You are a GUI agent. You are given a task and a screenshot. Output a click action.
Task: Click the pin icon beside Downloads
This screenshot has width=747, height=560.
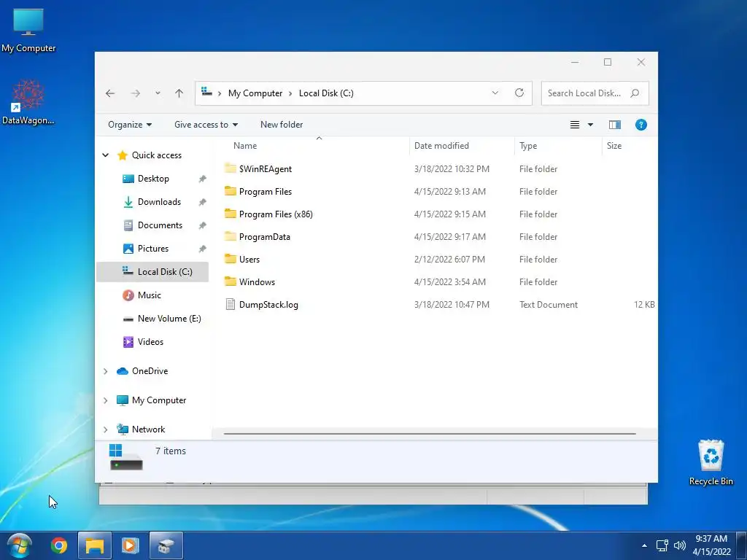[203, 203]
